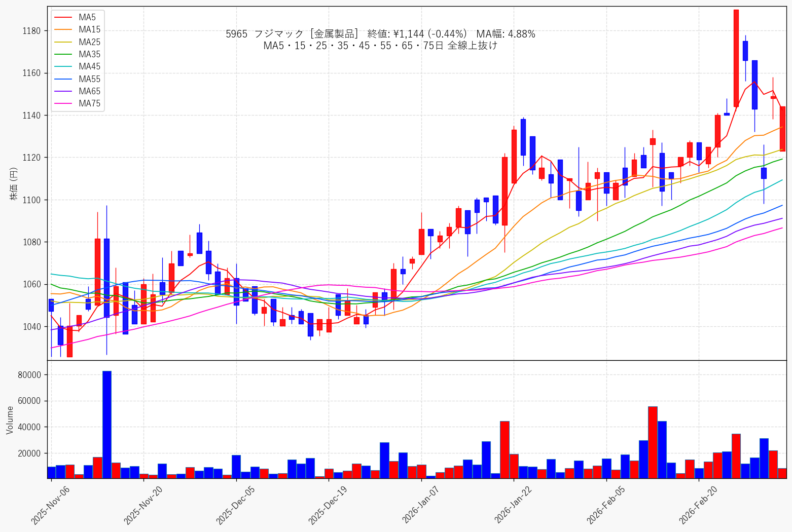Click the MA75 legend entry

77,104
